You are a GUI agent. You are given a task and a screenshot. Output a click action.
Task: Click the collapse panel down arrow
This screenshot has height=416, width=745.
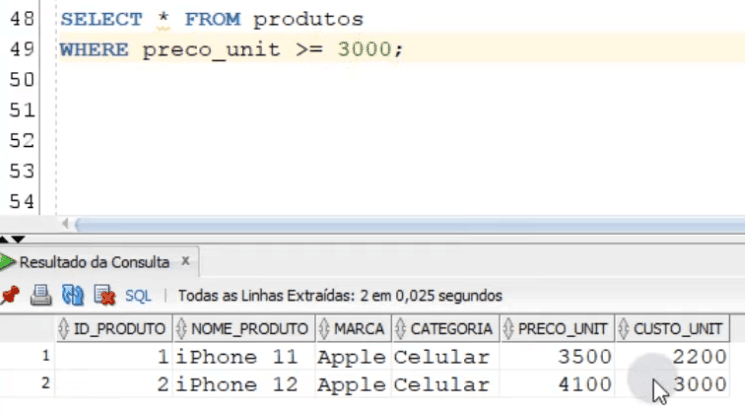pos(18,239)
